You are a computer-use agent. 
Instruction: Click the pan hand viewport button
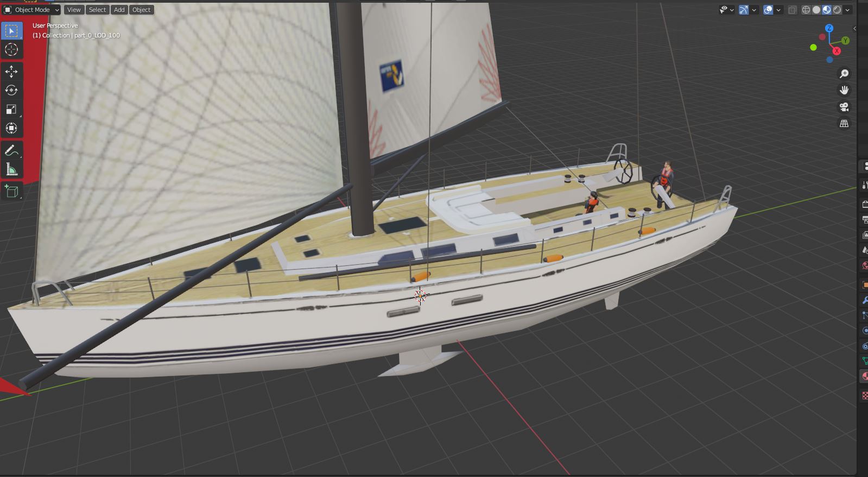(844, 90)
